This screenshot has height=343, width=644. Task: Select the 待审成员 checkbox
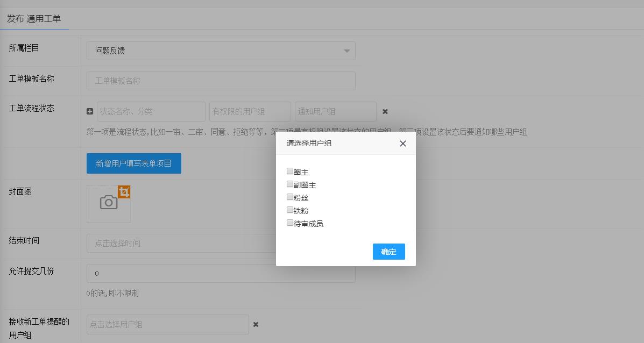coord(290,223)
